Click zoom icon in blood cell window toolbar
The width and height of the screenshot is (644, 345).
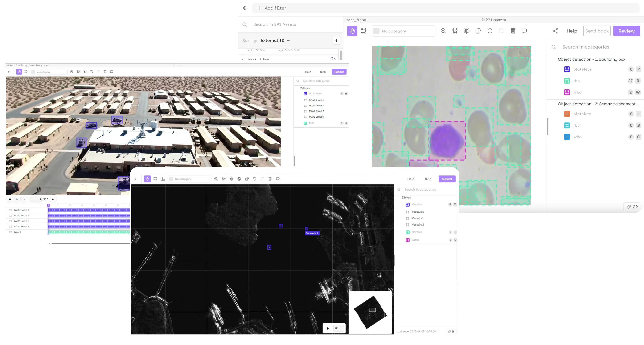click(x=443, y=31)
